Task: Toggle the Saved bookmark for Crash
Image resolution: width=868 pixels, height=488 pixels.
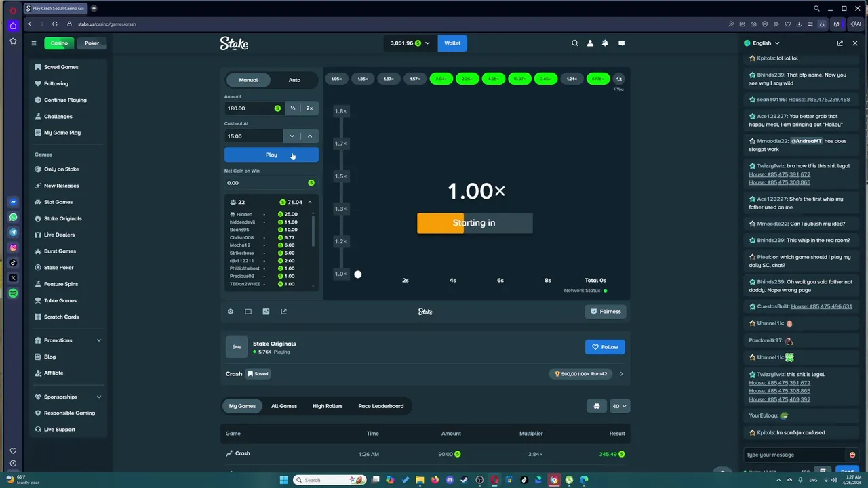Action: [258, 373]
